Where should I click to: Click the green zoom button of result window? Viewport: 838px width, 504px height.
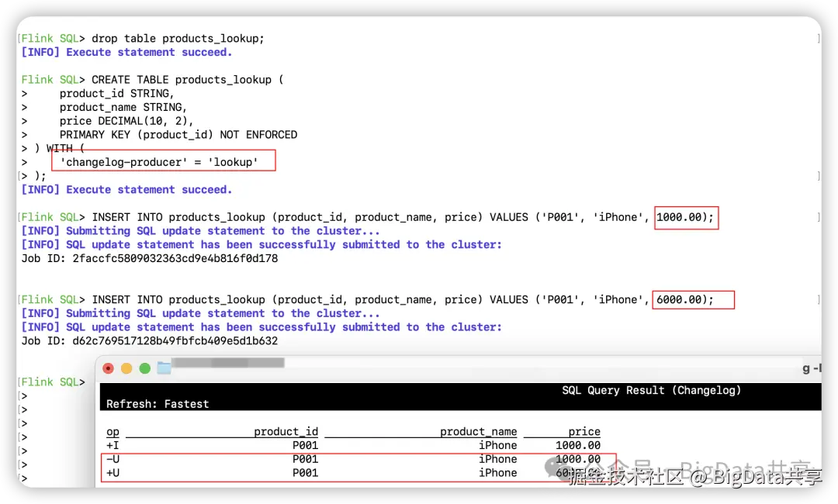point(145,368)
